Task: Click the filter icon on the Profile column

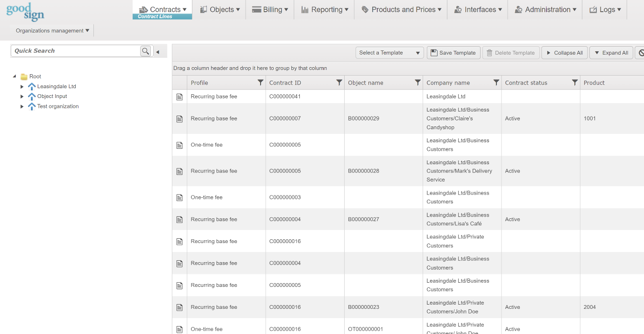Action: [x=261, y=83]
